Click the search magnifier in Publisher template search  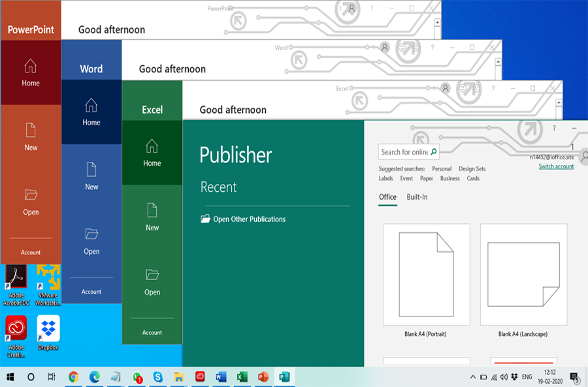(433, 152)
